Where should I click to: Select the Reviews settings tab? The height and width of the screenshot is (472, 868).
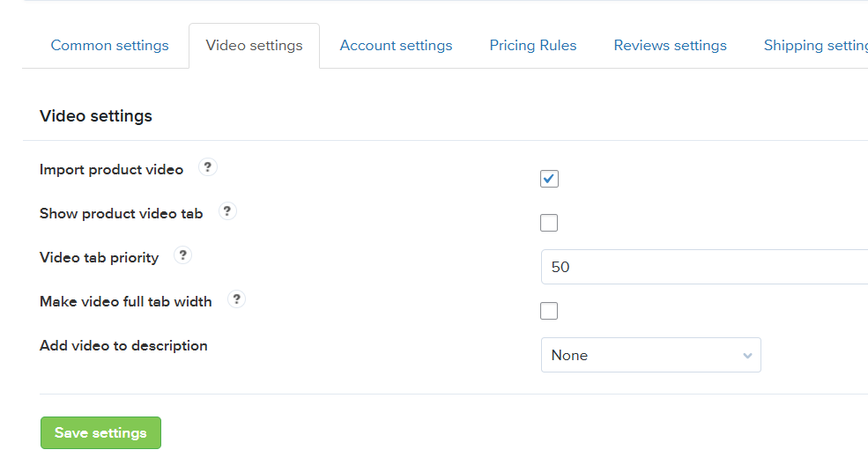[670, 46]
